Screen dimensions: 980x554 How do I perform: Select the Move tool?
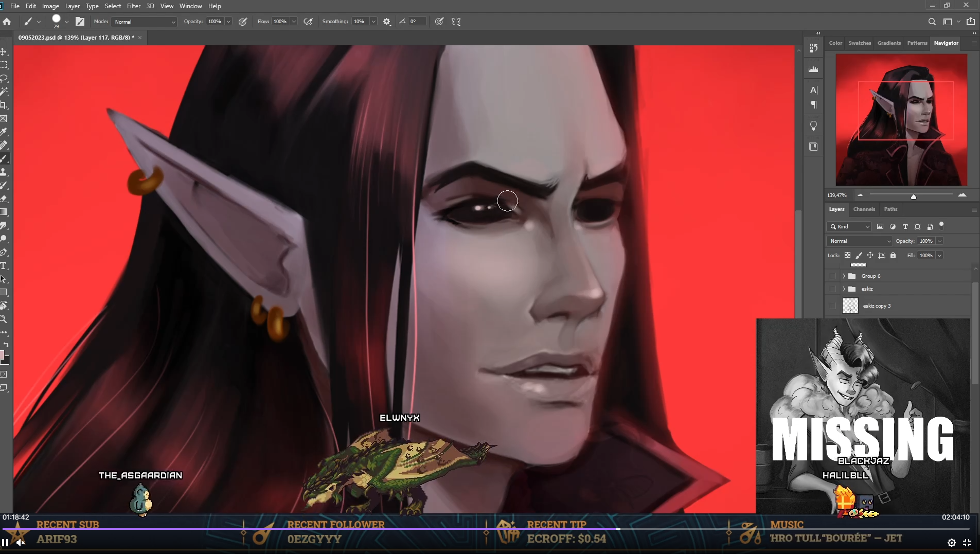(4, 51)
